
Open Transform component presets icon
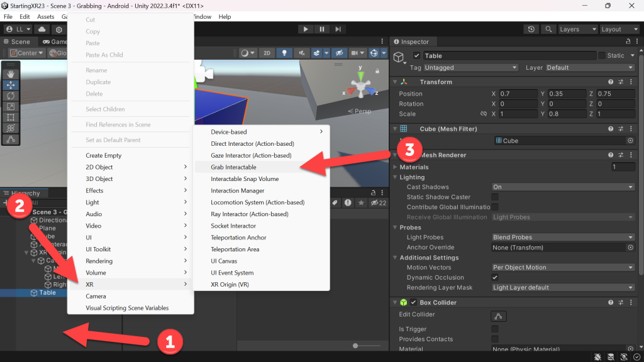tap(621, 82)
